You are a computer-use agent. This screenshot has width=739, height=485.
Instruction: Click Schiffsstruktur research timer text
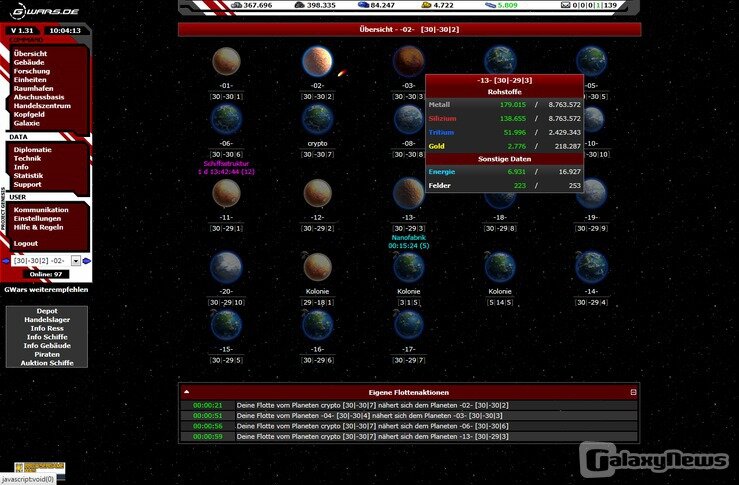[226, 168]
